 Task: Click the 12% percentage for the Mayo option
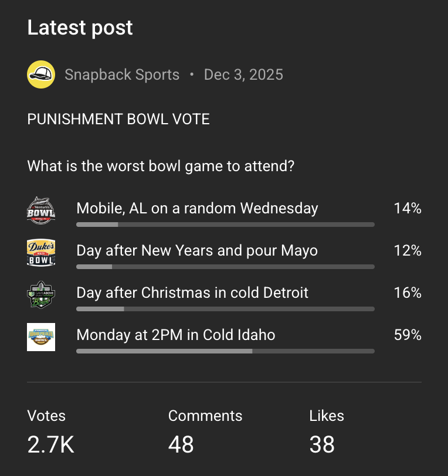(x=408, y=250)
